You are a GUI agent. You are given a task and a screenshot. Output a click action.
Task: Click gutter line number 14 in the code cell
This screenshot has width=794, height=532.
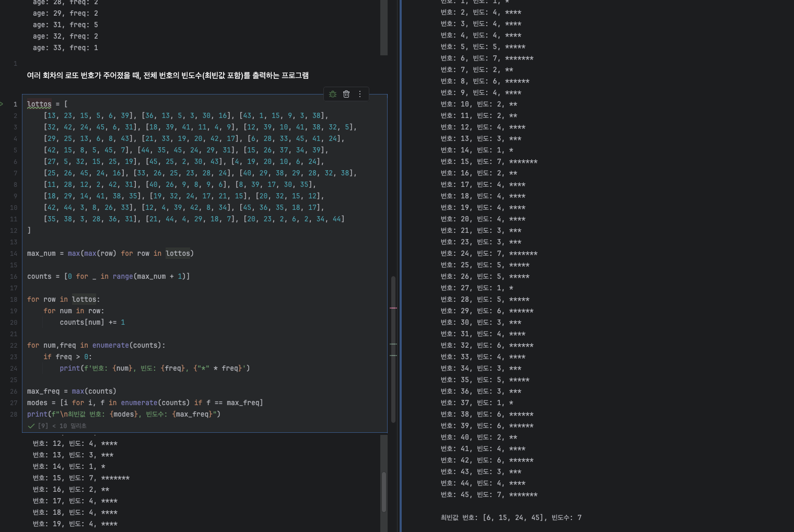click(x=14, y=253)
